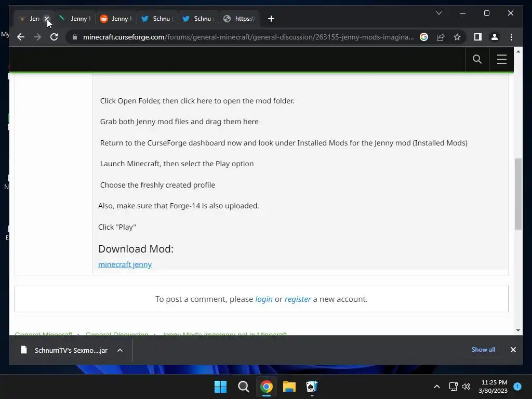Go back to the previous page
This screenshot has width=532, height=399.
[x=21, y=37]
